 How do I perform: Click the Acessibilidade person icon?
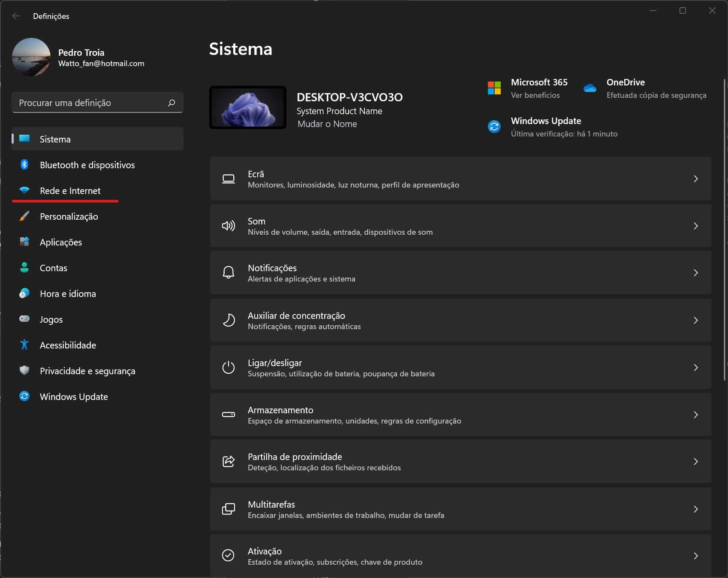coord(24,345)
